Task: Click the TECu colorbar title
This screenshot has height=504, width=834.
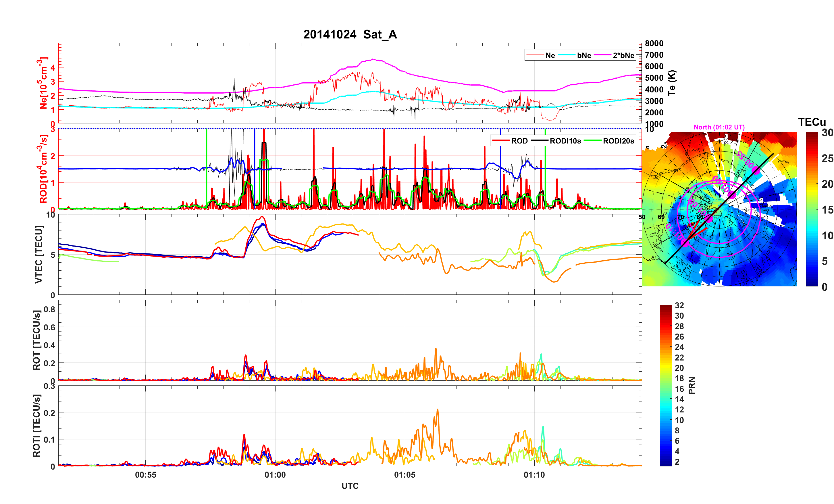Action: pos(812,122)
